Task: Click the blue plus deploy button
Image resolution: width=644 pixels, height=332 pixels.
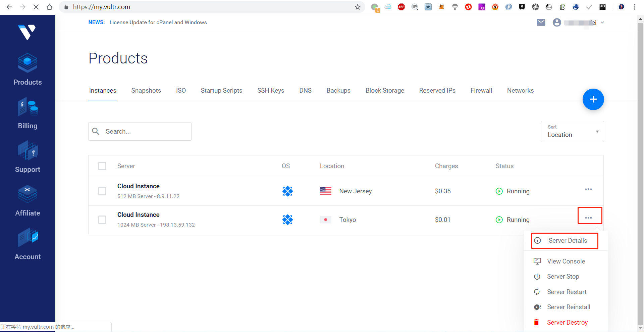Action: click(593, 99)
